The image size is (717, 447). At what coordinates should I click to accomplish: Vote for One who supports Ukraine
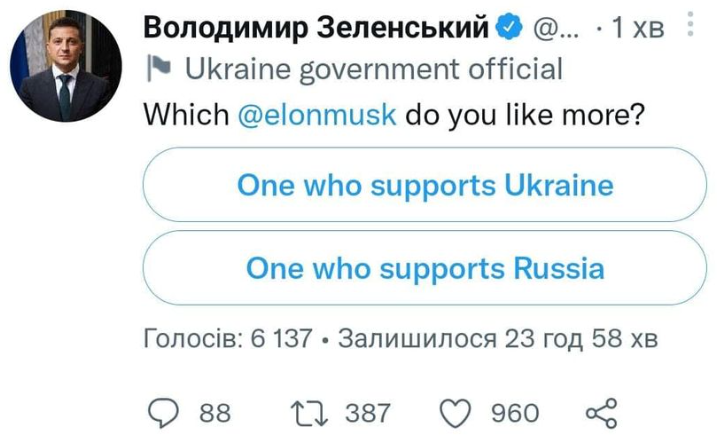425,186
